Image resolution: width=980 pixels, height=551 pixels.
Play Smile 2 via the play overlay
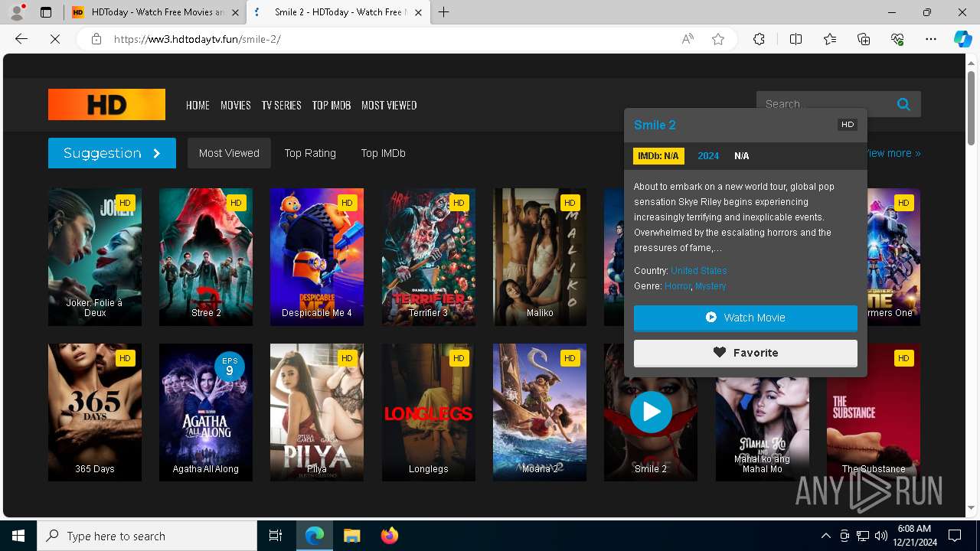651,412
